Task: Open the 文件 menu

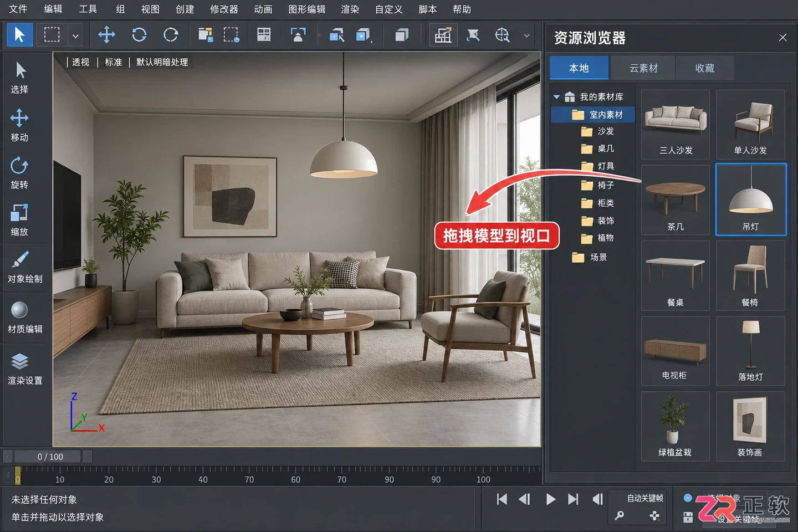Action: 18,9
